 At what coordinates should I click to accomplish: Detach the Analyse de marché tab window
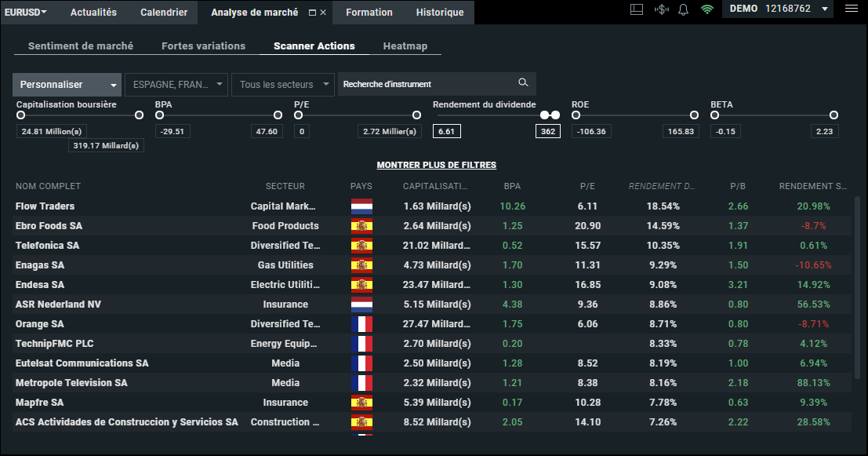(x=312, y=13)
